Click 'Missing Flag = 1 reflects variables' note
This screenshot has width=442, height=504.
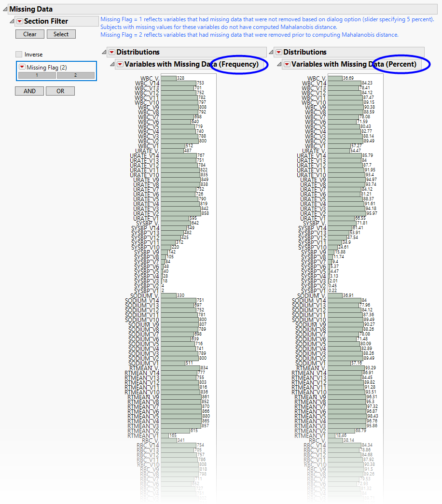(267, 19)
